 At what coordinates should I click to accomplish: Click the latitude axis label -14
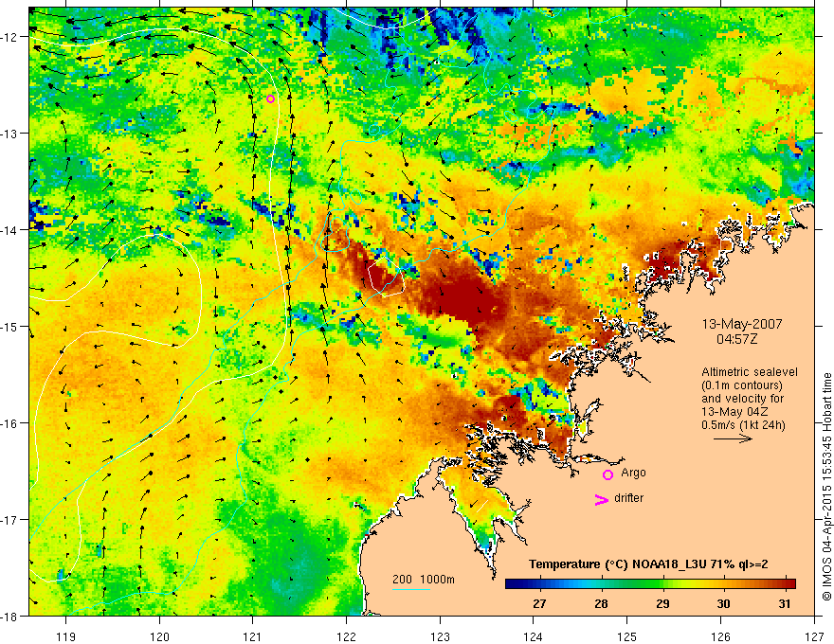[10, 229]
